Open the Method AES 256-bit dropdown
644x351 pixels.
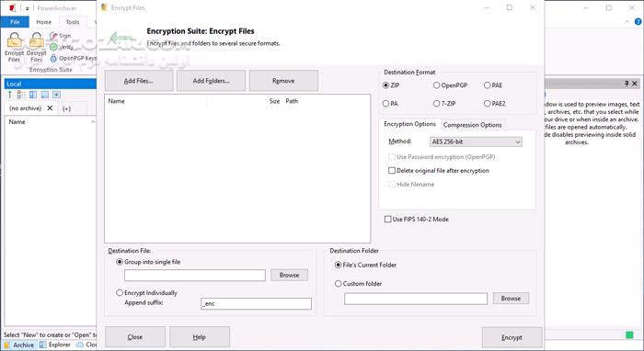(476, 142)
